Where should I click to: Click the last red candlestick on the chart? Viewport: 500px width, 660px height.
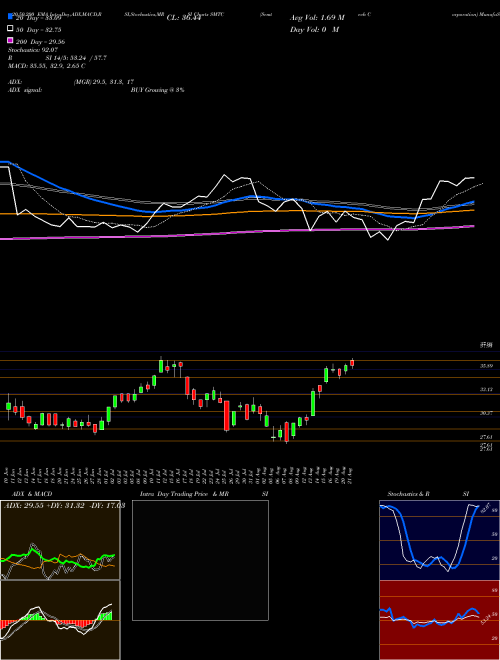[x=352, y=363]
